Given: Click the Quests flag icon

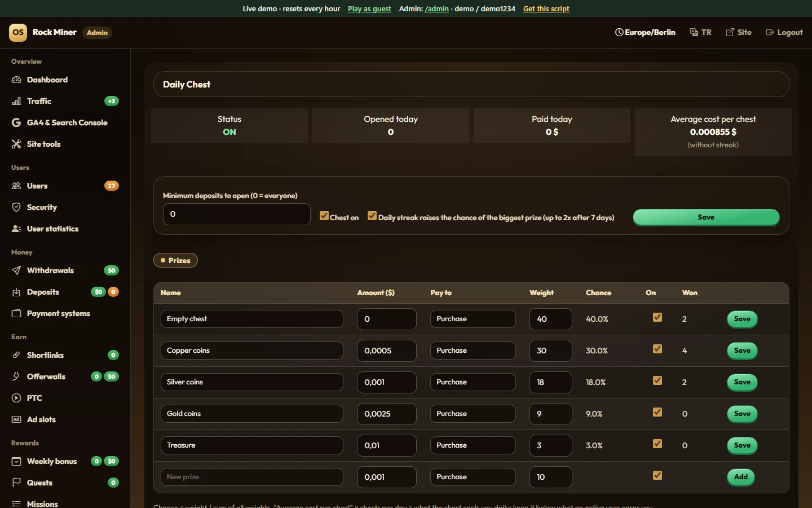Looking at the screenshot, I should [16, 483].
